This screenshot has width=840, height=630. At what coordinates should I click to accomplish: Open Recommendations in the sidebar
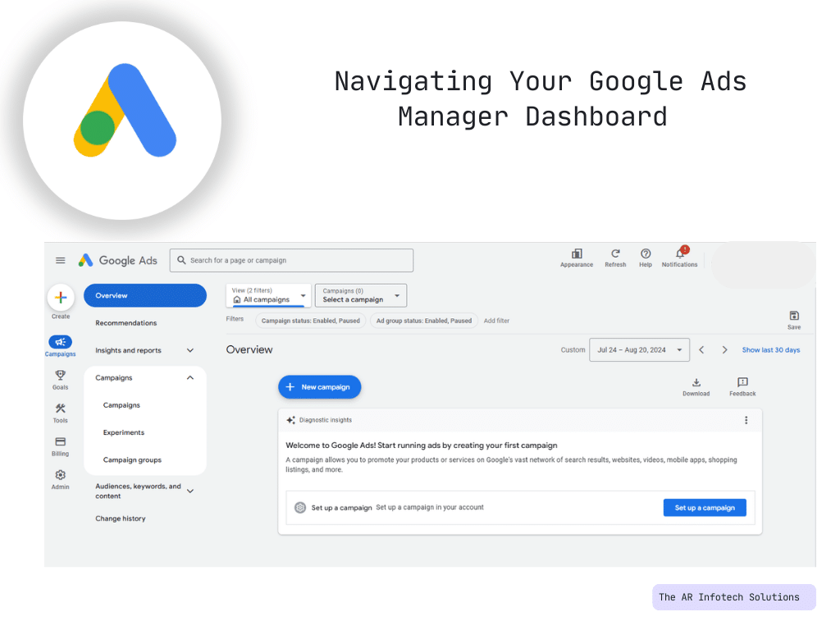pyautogui.click(x=126, y=323)
